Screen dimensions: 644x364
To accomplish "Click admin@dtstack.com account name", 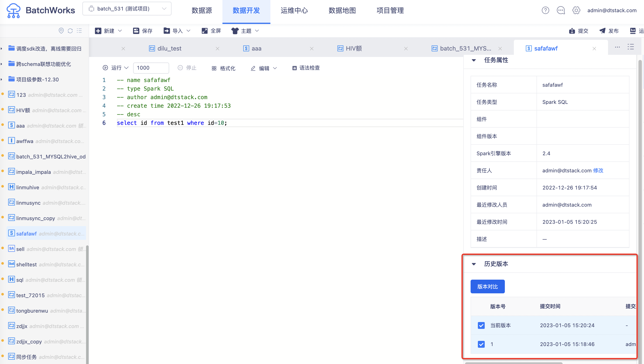I will [x=612, y=10].
